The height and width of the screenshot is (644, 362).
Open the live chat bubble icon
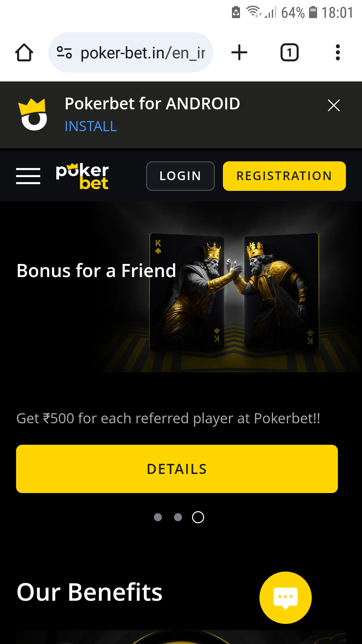286,598
